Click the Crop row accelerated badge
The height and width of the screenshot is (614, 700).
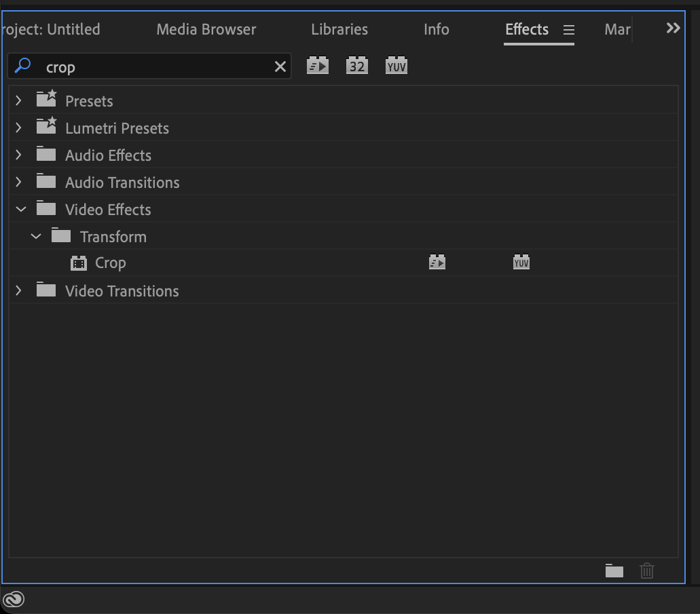pos(437,262)
